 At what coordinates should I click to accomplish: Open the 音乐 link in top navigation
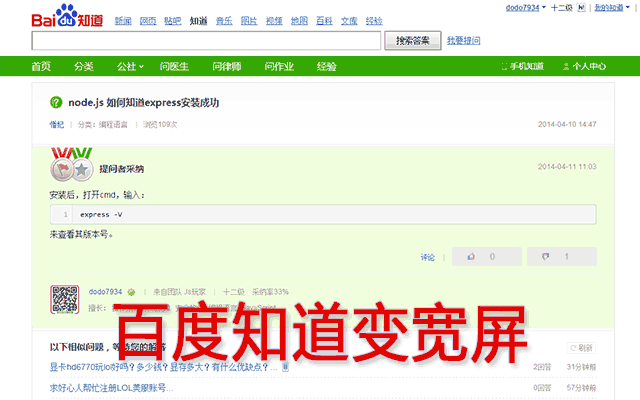pos(224,21)
